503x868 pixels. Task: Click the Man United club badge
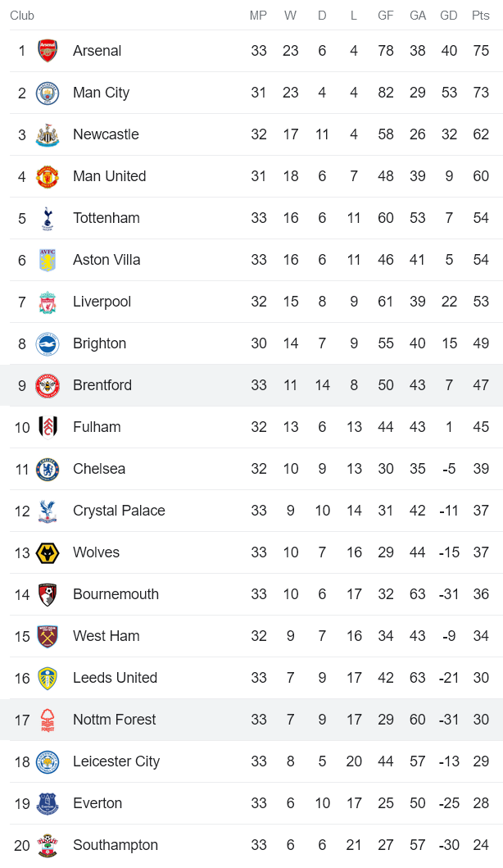click(48, 176)
